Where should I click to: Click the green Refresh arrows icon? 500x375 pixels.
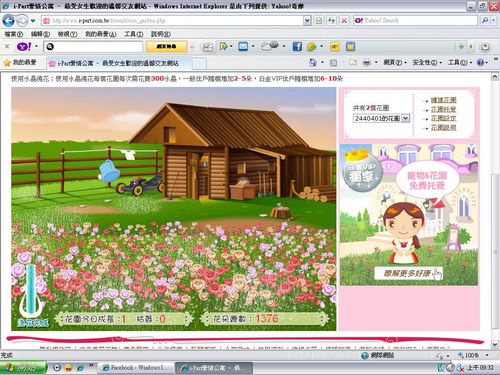(x=331, y=21)
